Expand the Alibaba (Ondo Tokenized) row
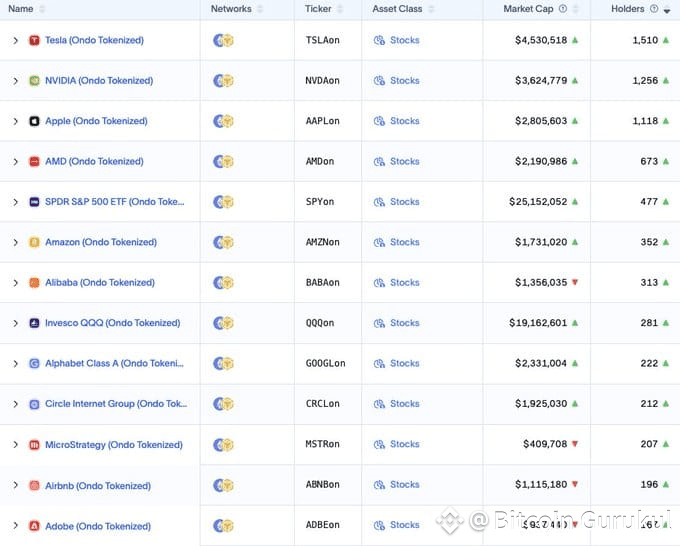The width and height of the screenshot is (680, 546). [x=15, y=283]
